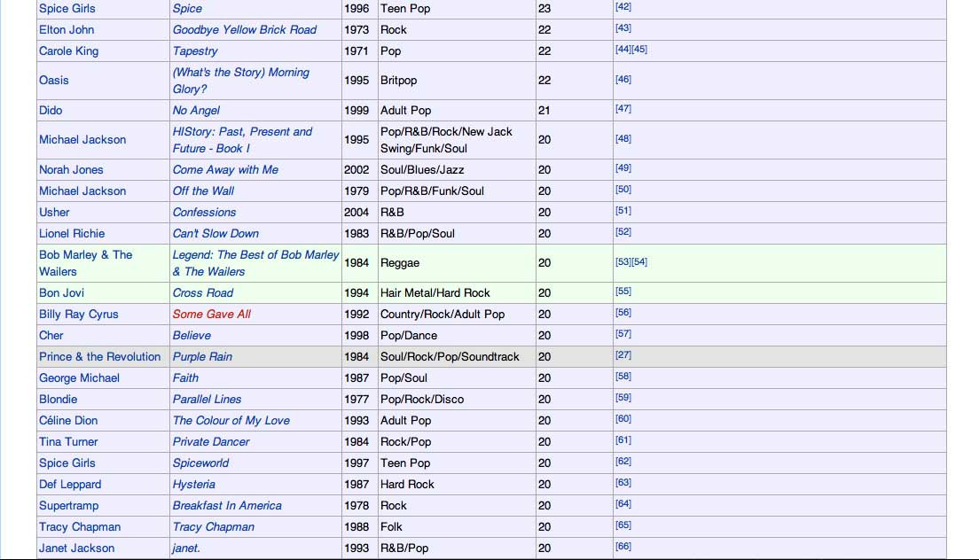
Task: Open the Elton John artist link
Action: (67, 30)
